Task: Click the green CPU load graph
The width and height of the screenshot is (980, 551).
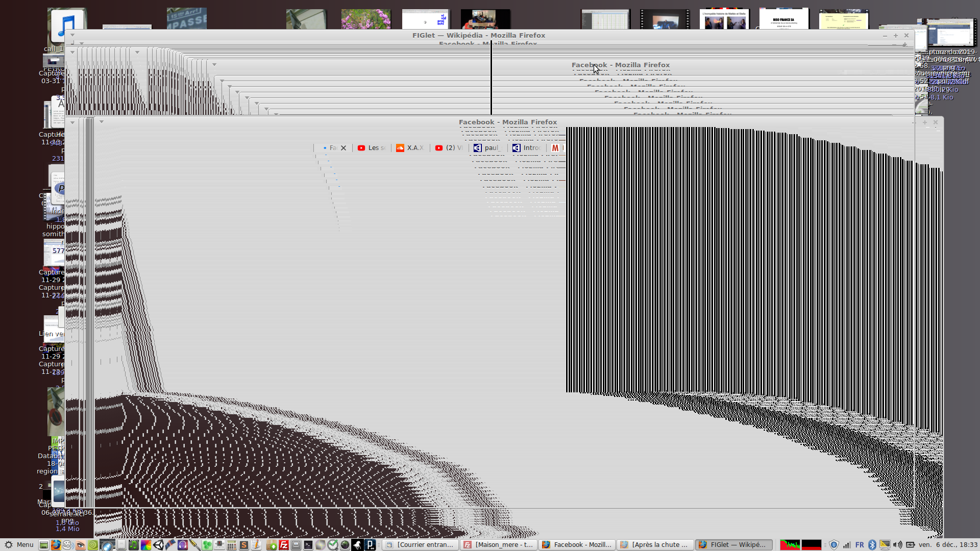Action: (790, 545)
